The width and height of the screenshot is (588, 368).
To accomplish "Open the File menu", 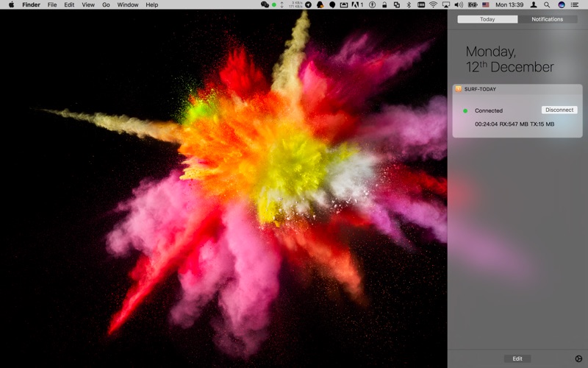I will (x=52, y=4).
